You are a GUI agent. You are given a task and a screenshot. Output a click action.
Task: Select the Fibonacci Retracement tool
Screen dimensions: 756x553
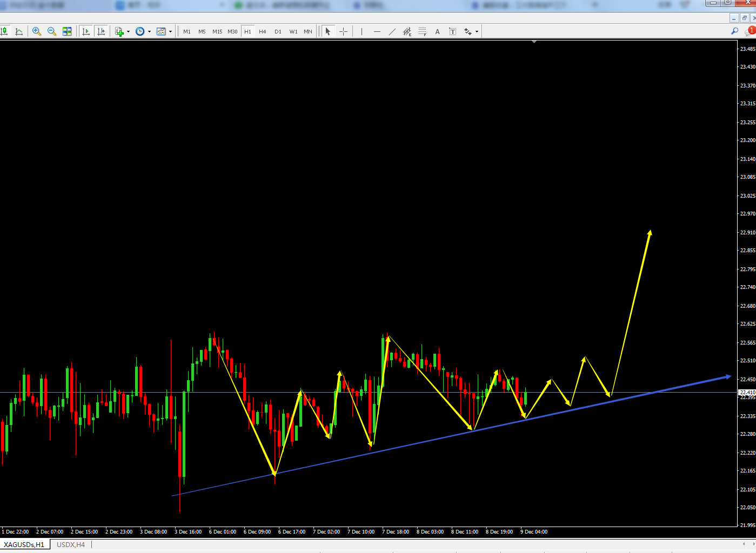click(422, 31)
